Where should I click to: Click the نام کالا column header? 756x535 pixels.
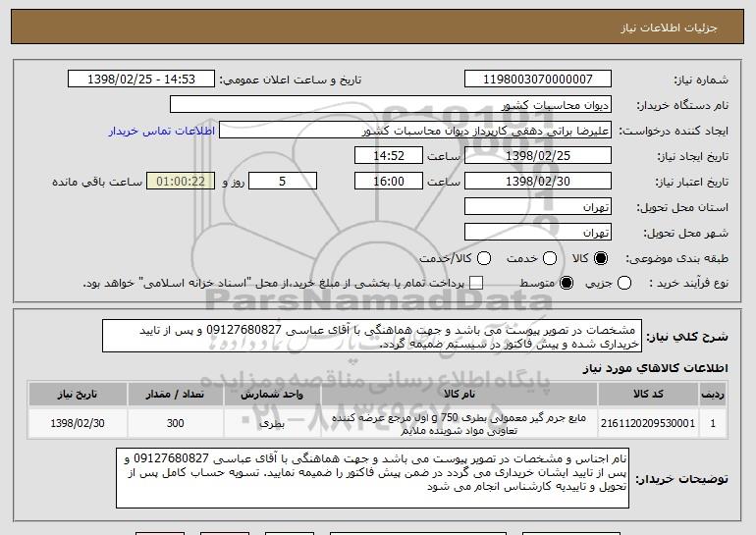click(x=459, y=395)
